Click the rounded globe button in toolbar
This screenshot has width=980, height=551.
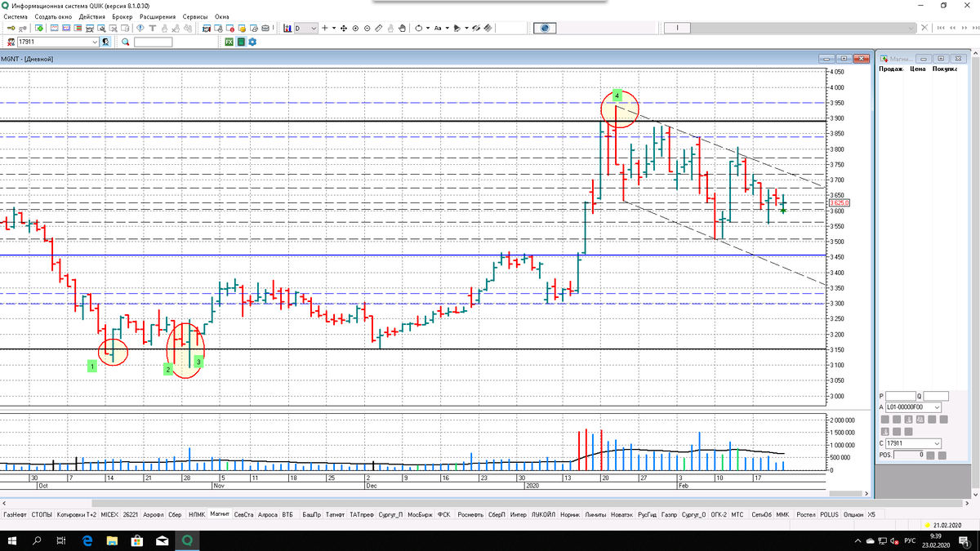pos(546,28)
